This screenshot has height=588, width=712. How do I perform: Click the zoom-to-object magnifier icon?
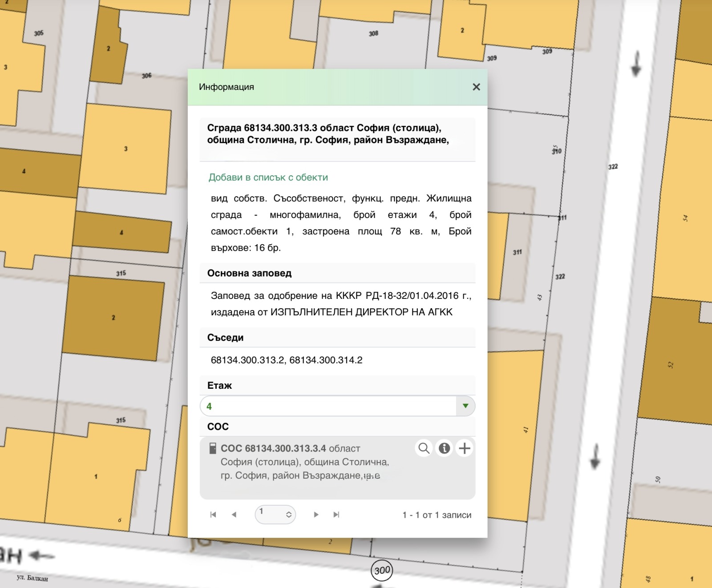(424, 448)
